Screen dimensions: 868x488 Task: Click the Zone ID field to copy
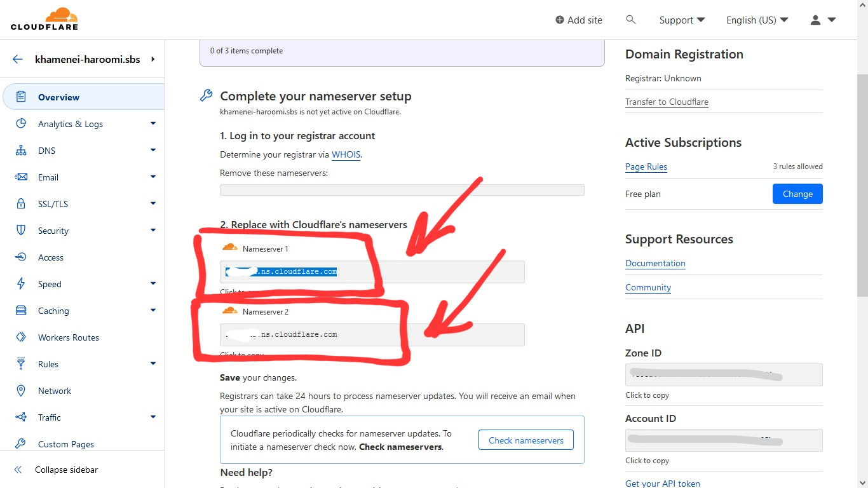pos(724,375)
